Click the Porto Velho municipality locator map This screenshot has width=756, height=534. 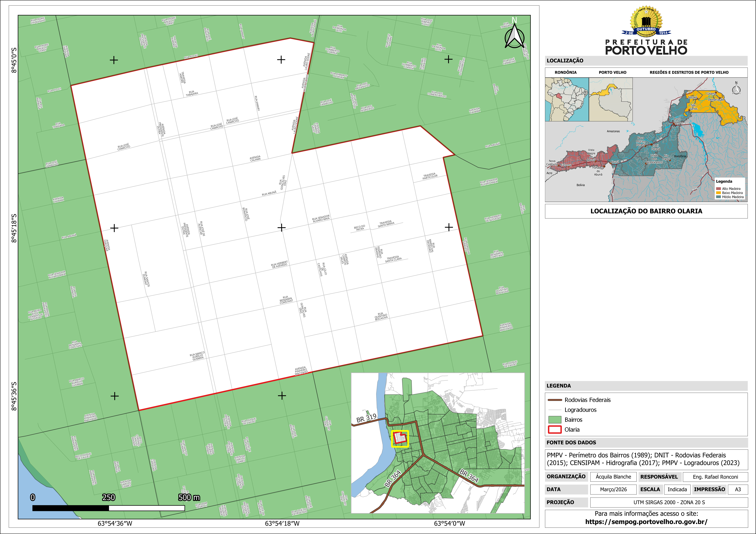pyautogui.click(x=610, y=99)
